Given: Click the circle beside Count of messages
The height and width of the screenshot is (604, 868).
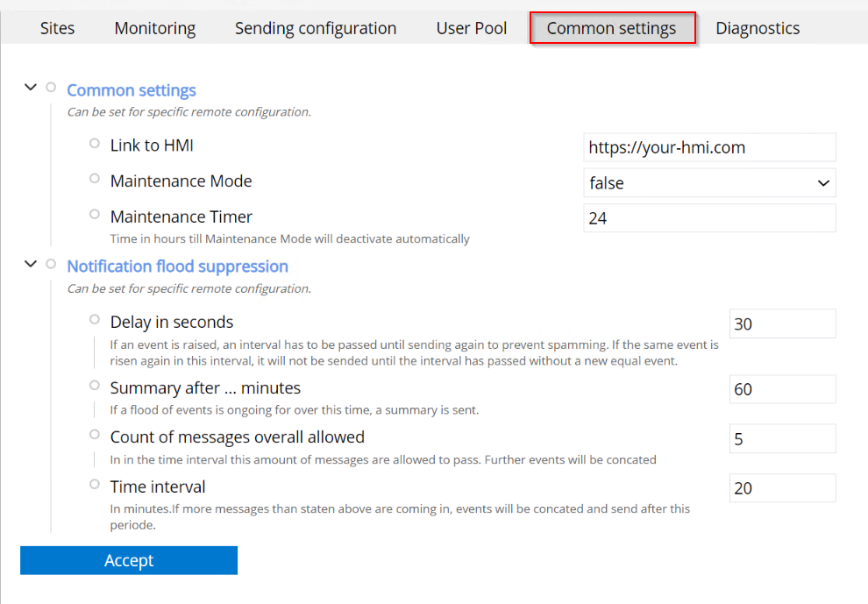Looking at the screenshot, I should click(95, 435).
